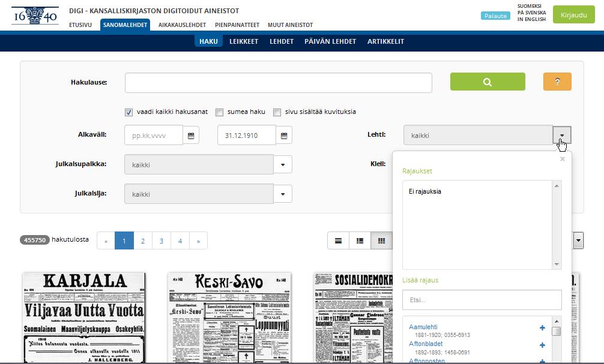Switch to thumbnail grid view

pyautogui.click(x=381, y=240)
